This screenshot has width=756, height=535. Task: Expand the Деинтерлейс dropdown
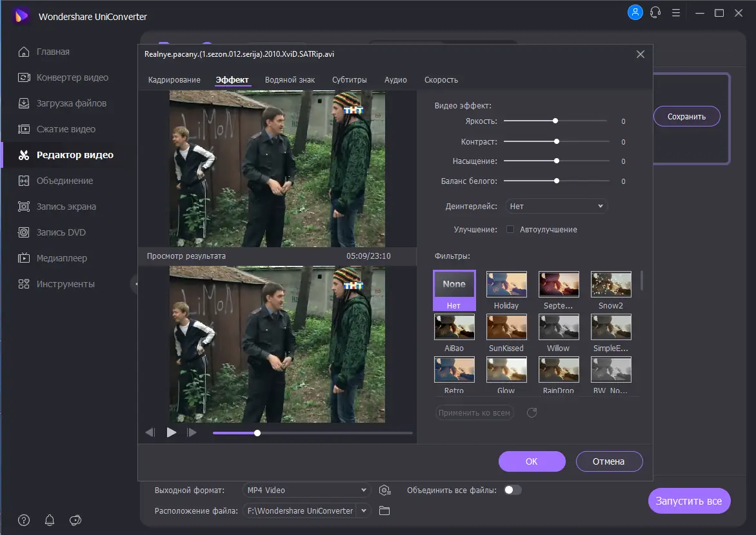(x=556, y=206)
